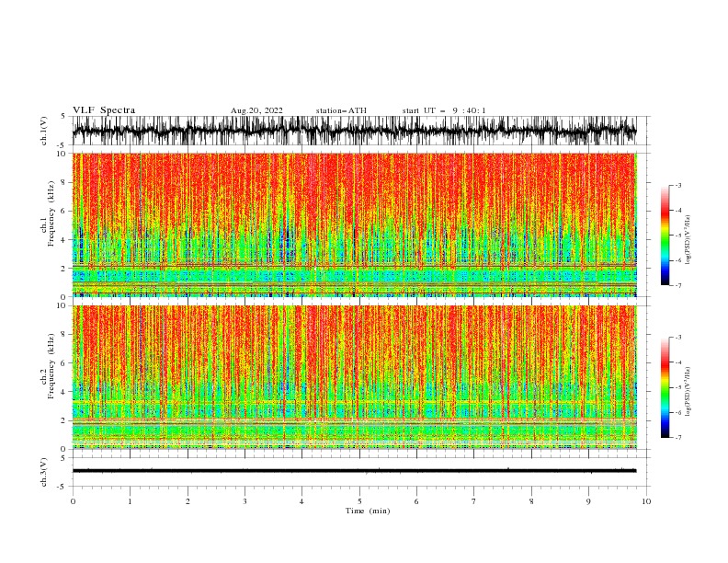
Task: Click the upper ch.1 PSD color bar
Action: point(665,236)
